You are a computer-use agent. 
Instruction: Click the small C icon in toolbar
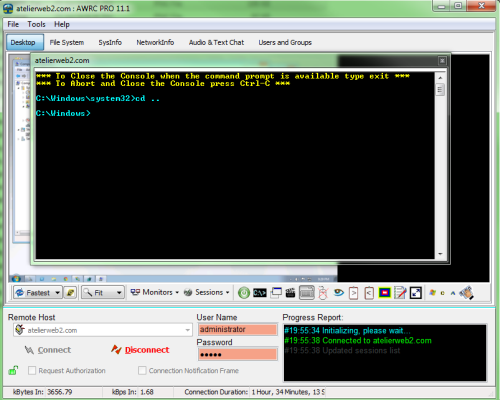pyautogui.click(x=442, y=293)
